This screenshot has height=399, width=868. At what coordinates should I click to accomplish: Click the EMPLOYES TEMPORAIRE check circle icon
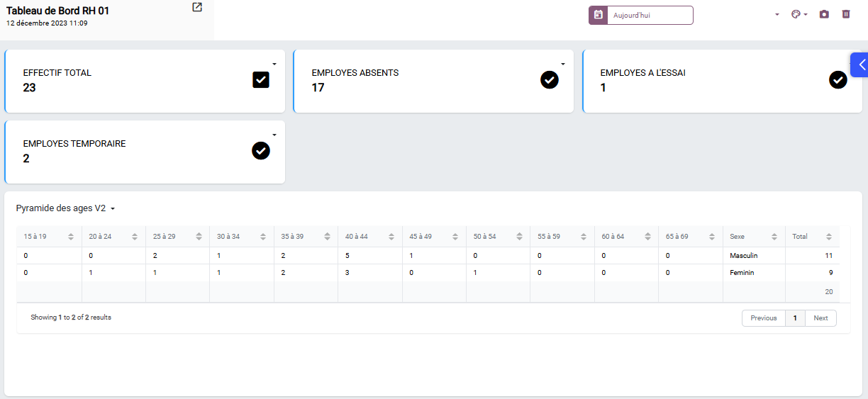pyautogui.click(x=261, y=151)
